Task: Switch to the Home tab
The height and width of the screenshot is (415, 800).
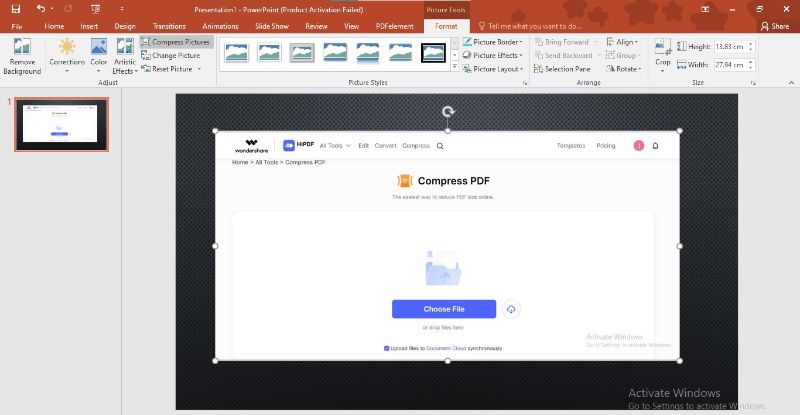Action: point(54,26)
